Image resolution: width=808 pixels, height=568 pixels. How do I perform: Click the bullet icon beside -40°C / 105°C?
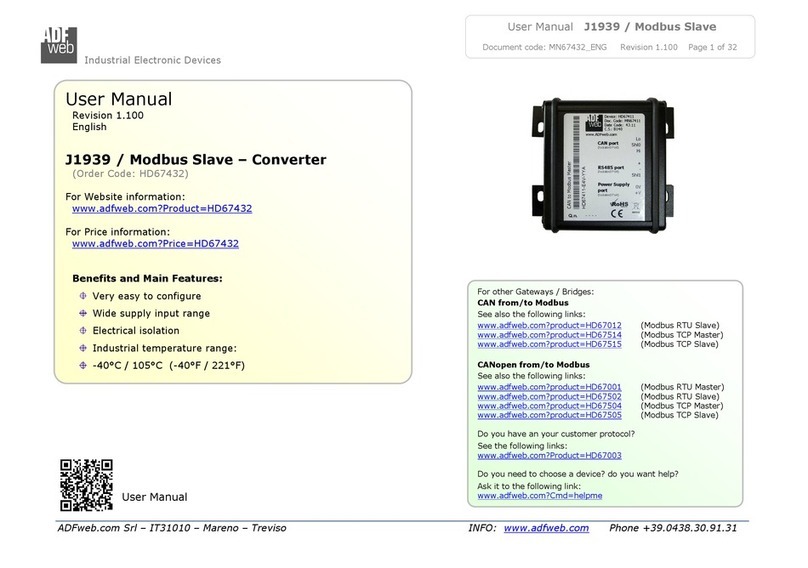pyautogui.click(x=82, y=365)
